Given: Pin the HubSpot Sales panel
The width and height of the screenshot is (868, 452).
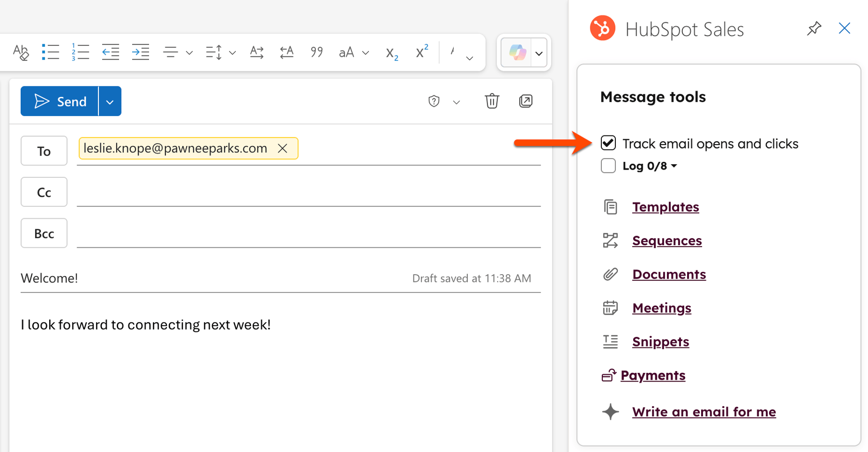Looking at the screenshot, I should 814,28.
